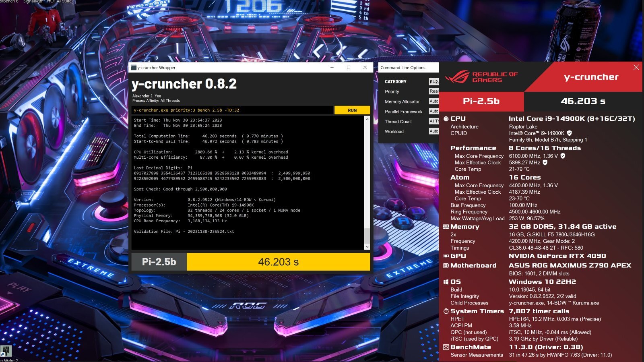Click the HOF AI Suite desktop shortcut label
Image resolution: width=644 pixels, height=362 pixels.
pos(59,2)
